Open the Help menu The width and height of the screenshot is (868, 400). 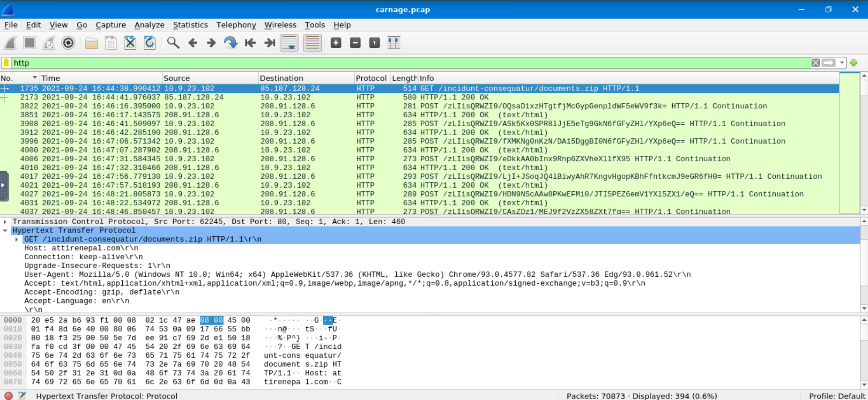(342, 25)
